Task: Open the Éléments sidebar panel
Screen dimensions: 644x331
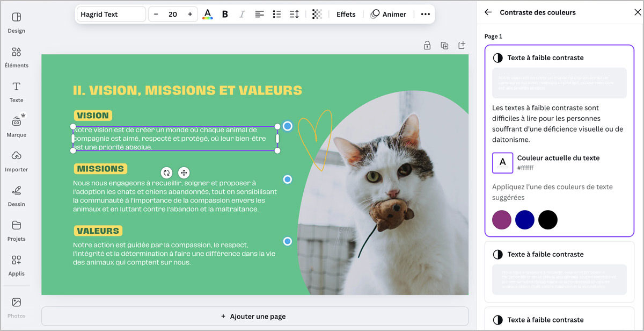Action: [x=16, y=57]
